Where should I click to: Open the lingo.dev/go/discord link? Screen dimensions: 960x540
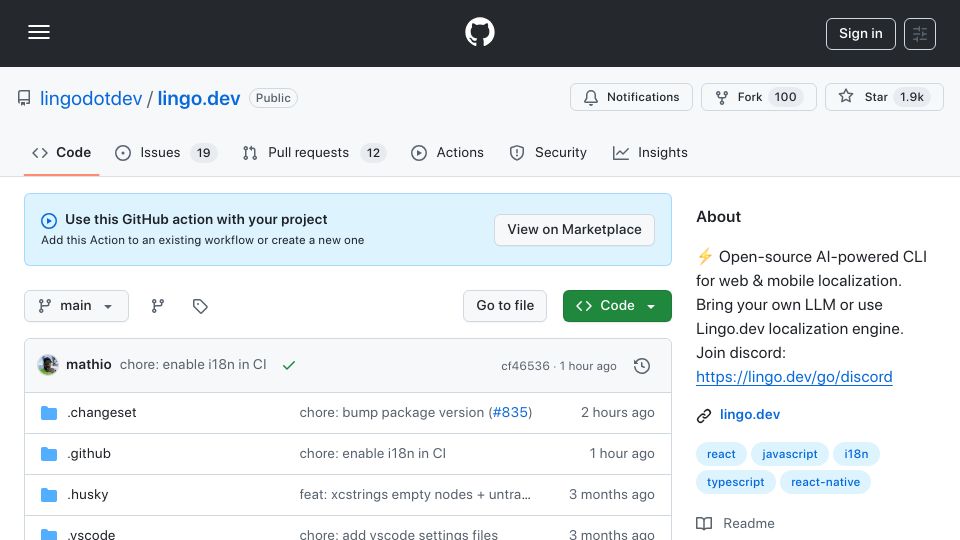(794, 377)
